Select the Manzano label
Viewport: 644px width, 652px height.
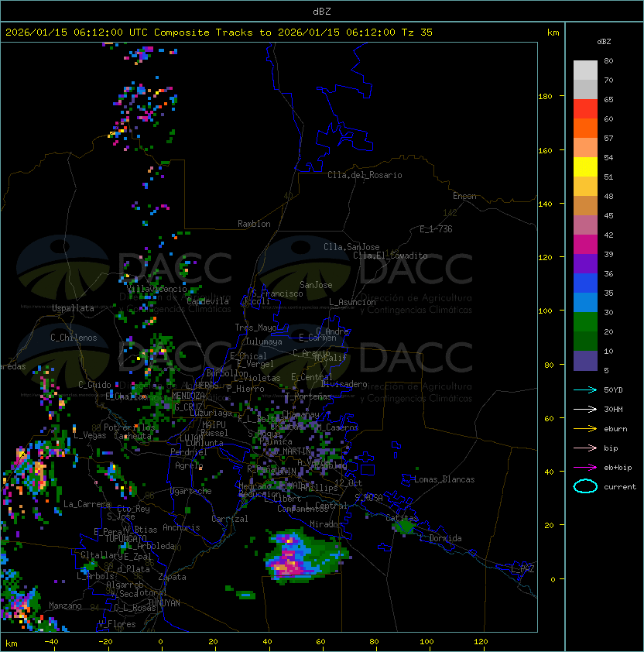coord(65,606)
